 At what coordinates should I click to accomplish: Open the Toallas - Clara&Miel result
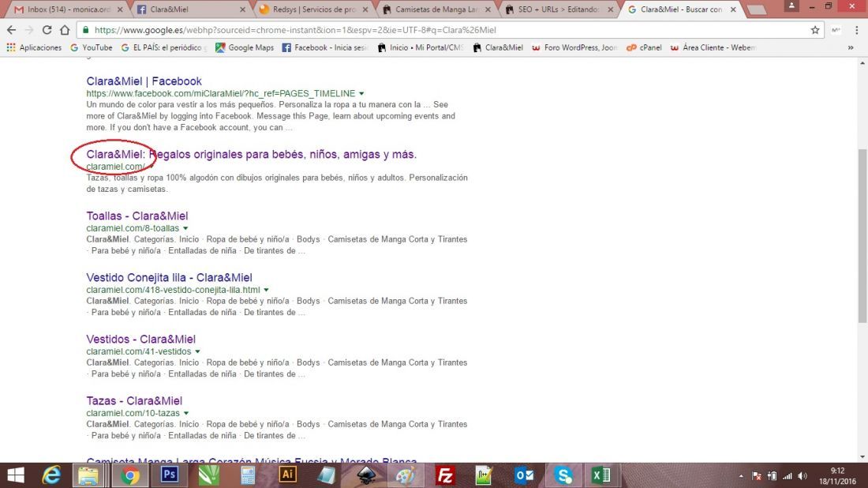click(137, 216)
